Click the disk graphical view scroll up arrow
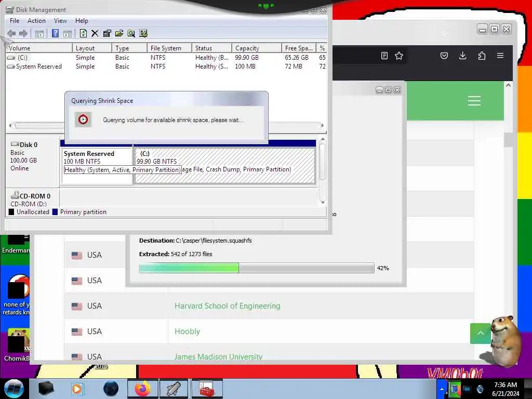The width and height of the screenshot is (532, 399). 323,139
